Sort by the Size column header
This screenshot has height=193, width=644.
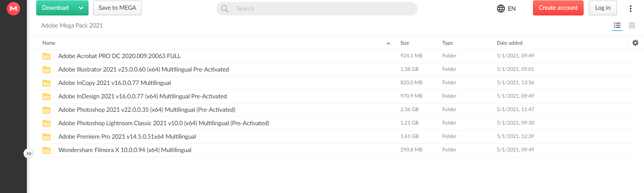point(405,43)
